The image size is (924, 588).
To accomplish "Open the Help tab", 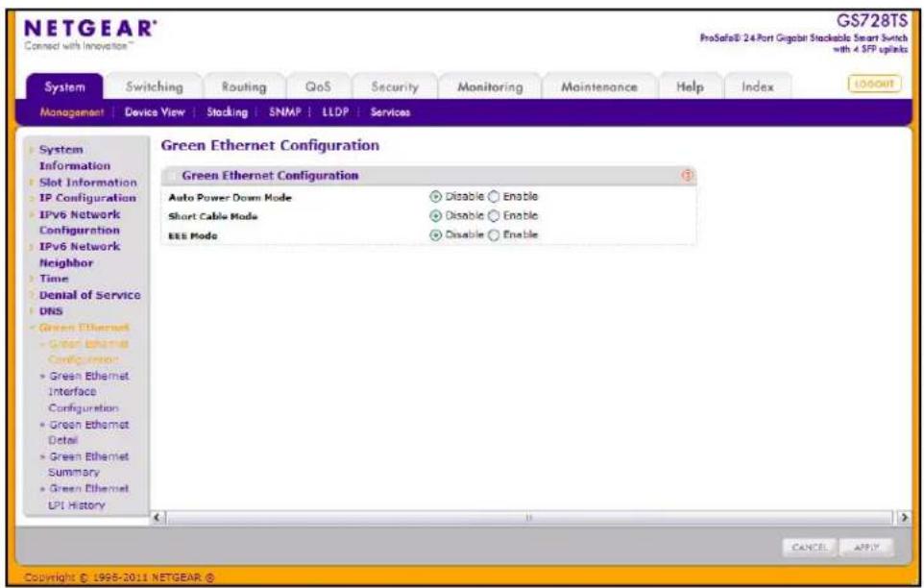I will click(x=690, y=87).
